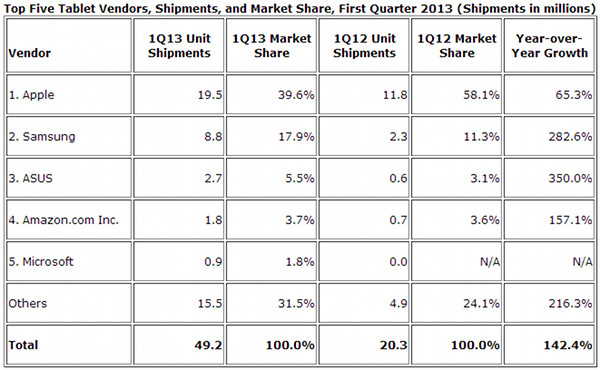The height and width of the screenshot is (370, 600).
Task: Click the 1Q13 Market Share header
Action: [x=271, y=46]
